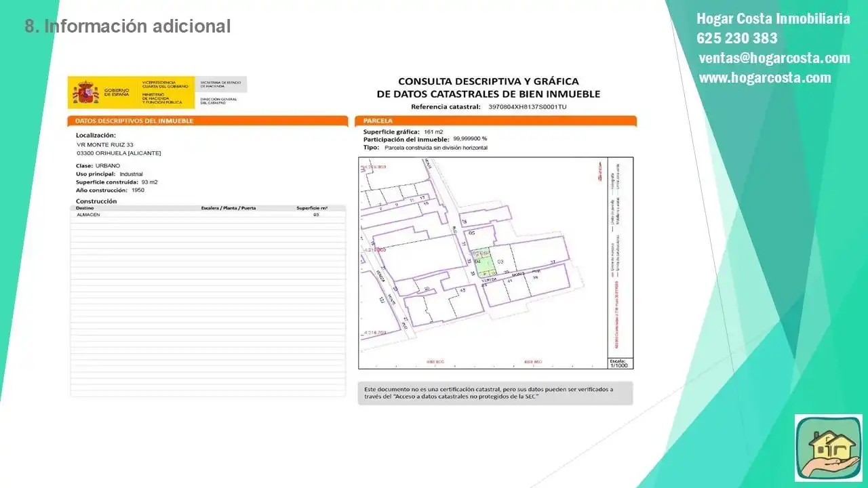Image resolution: width=868 pixels, height=488 pixels.
Task: Click the Hogar Costa house logo icon
Action: [828, 448]
